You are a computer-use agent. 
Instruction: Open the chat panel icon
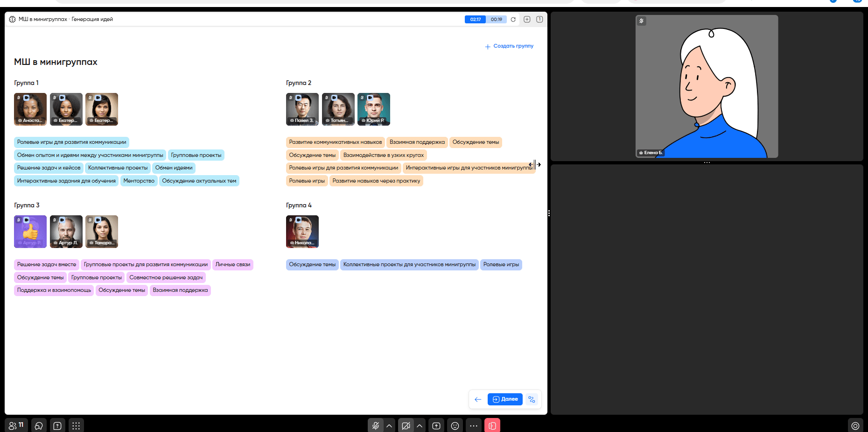coord(39,425)
